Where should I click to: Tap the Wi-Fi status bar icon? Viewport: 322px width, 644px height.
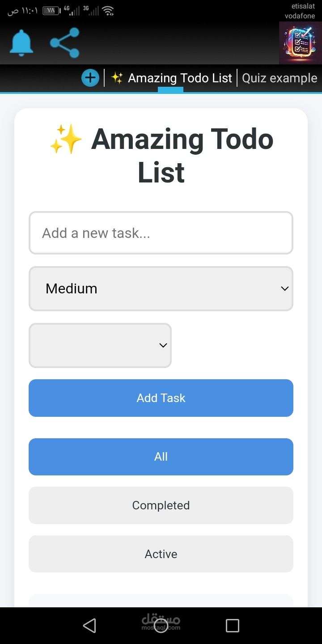[109, 10]
